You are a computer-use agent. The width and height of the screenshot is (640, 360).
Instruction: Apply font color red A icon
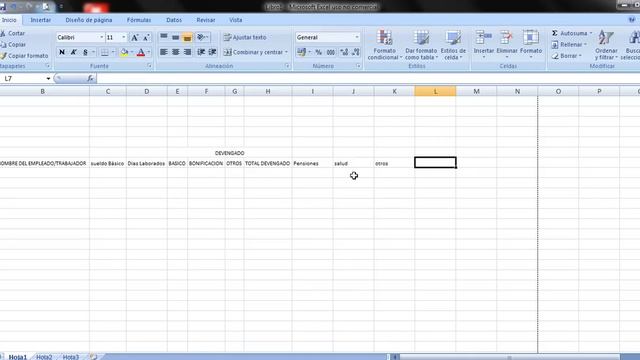[141, 52]
